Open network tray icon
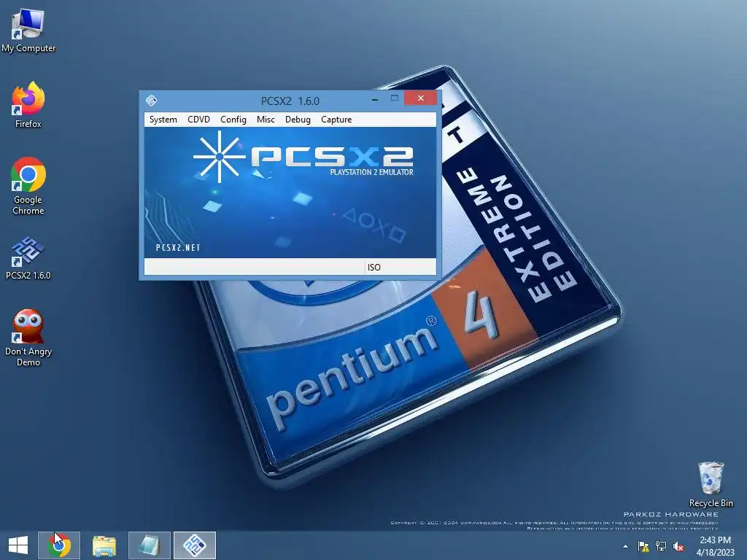The width and height of the screenshot is (747, 560). [661, 546]
